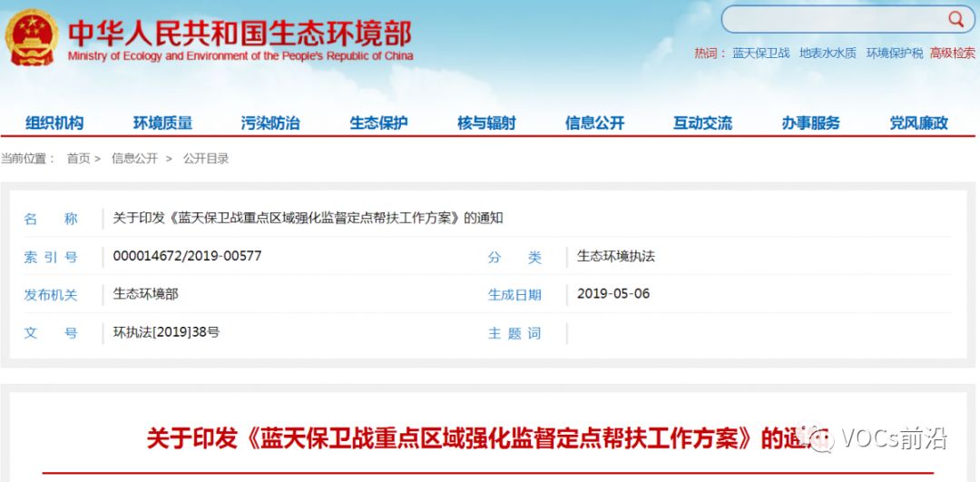Open the 互动交流 menu

tap(702, 123)
